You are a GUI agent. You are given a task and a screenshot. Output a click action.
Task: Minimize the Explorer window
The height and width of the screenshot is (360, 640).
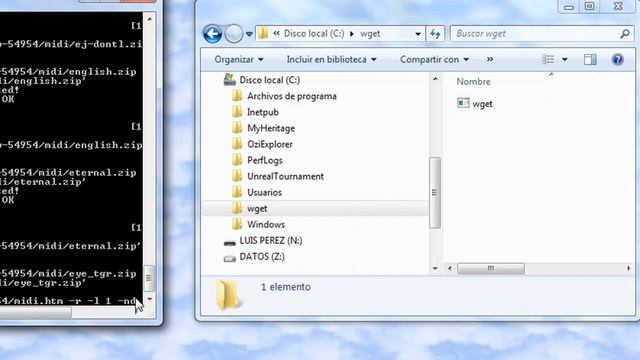(569, 7)
